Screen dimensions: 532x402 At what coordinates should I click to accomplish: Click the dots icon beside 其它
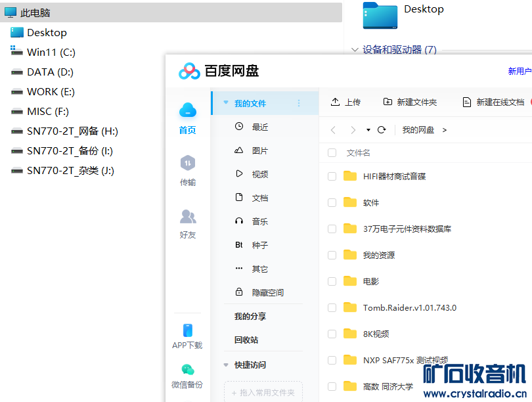[239, 269]
